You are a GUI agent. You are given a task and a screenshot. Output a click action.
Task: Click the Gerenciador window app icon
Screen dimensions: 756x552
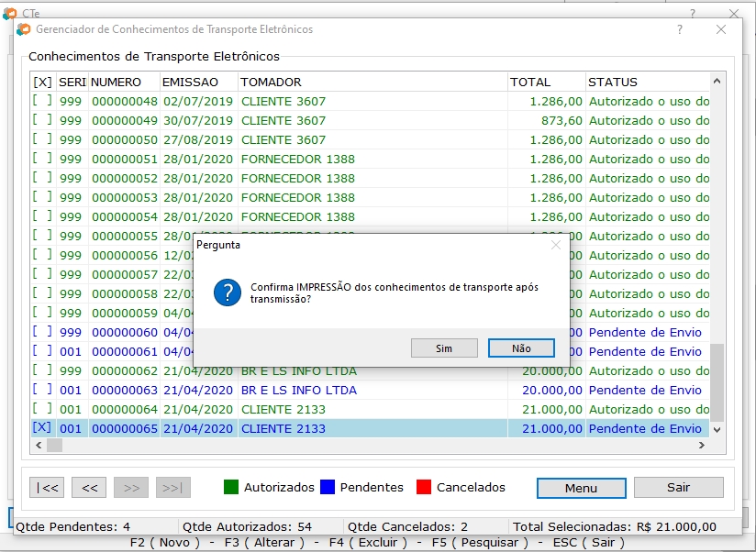(x=24, y=29)
